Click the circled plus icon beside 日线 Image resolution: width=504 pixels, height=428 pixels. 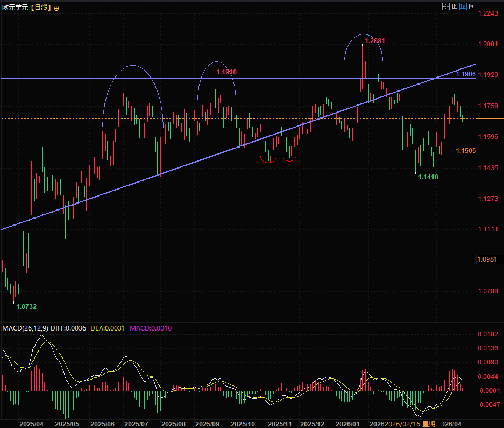tap(57, 8)
